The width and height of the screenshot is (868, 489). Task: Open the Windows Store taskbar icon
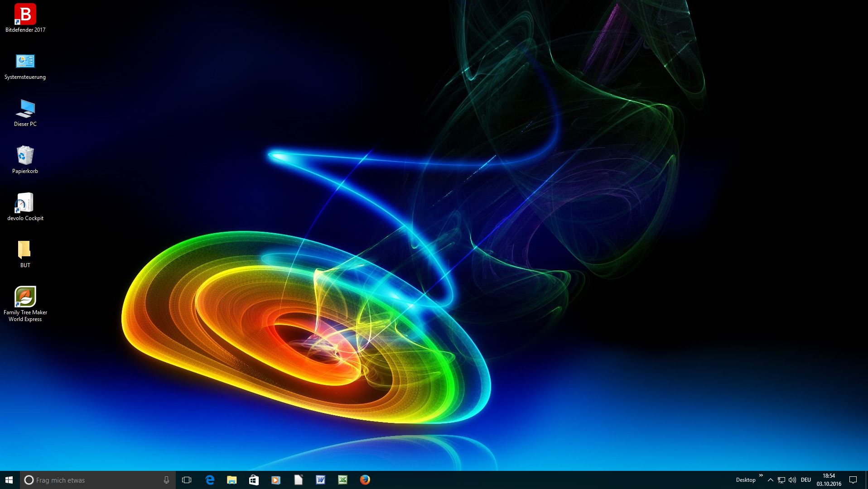[x=254, y=480]
